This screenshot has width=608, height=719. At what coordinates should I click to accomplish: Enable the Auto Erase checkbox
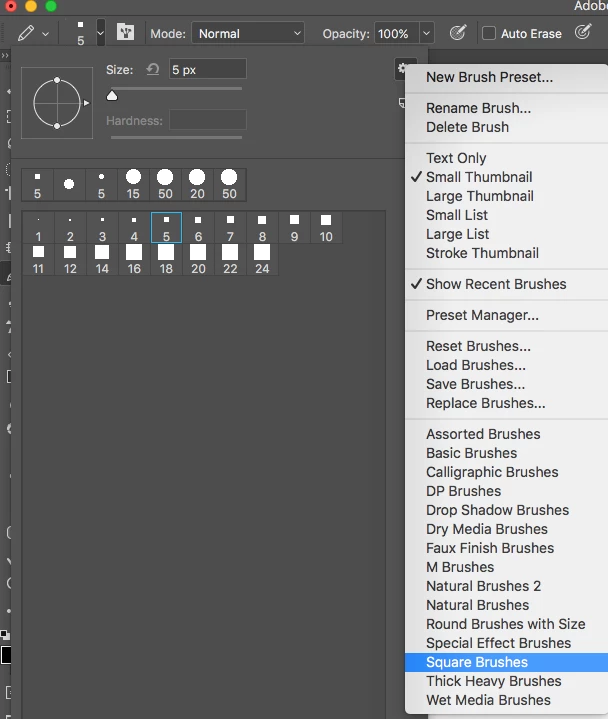(489, 33)
